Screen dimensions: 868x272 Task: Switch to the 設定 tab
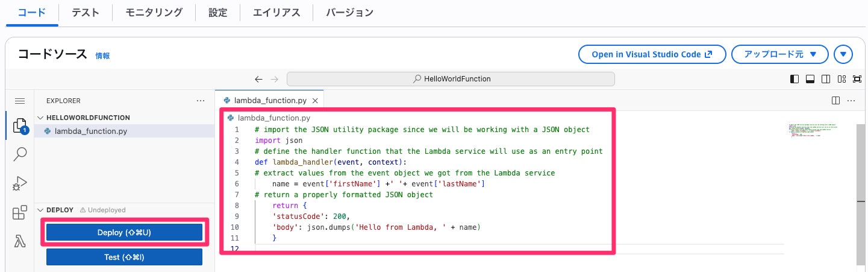coord(217,12)
